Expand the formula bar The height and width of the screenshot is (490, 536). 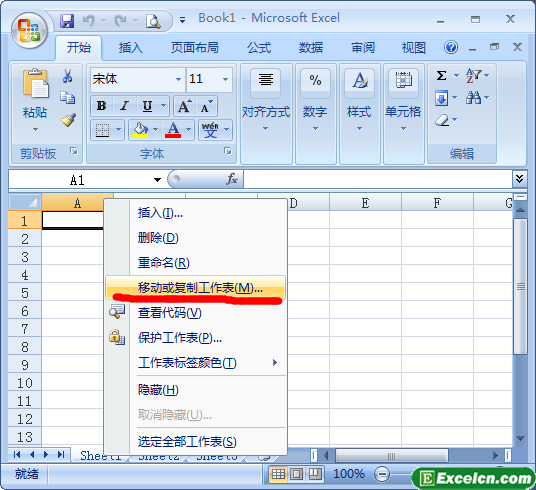click(x=519, y=179)
